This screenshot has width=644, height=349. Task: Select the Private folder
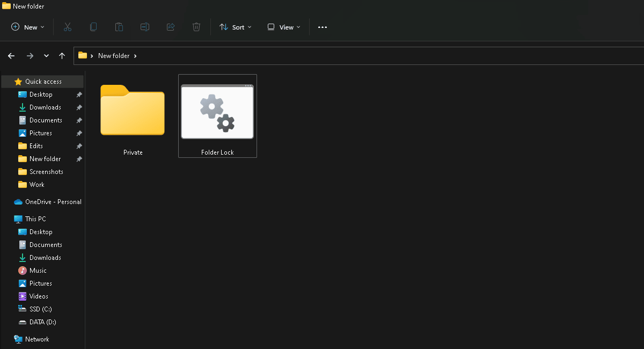coord(133,115)
